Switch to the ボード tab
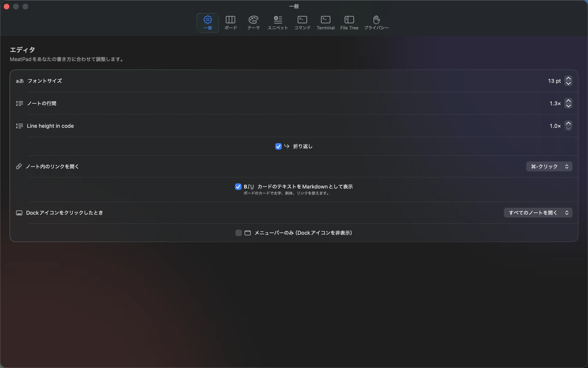Screen dimensions: 588x368 pos(230,23)
